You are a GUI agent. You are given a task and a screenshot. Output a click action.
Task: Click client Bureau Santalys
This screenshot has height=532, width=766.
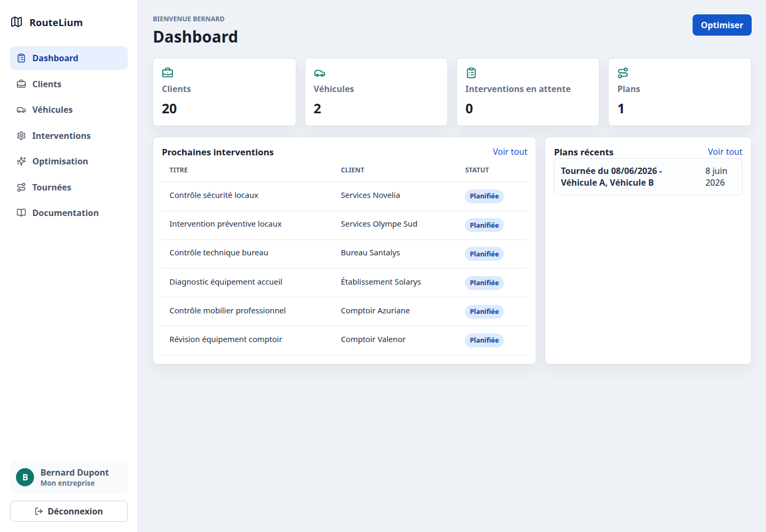coord(370,253)
